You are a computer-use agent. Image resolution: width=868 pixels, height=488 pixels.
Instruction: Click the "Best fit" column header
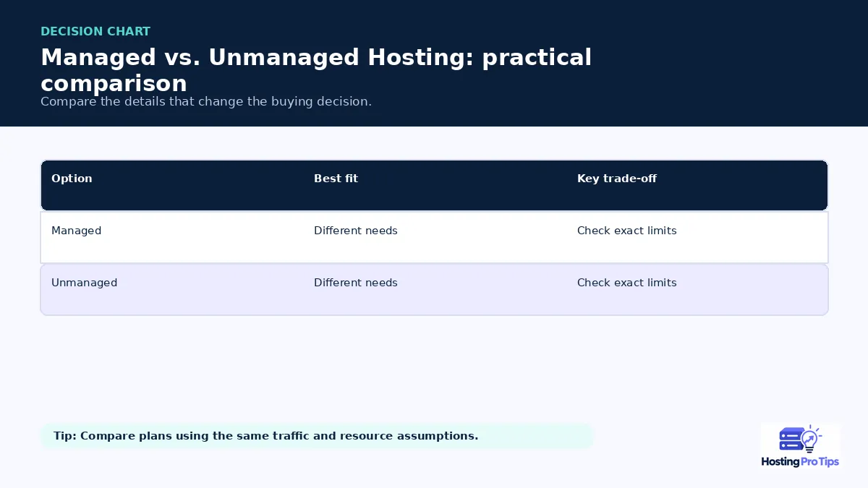click(x=336, y=179)
